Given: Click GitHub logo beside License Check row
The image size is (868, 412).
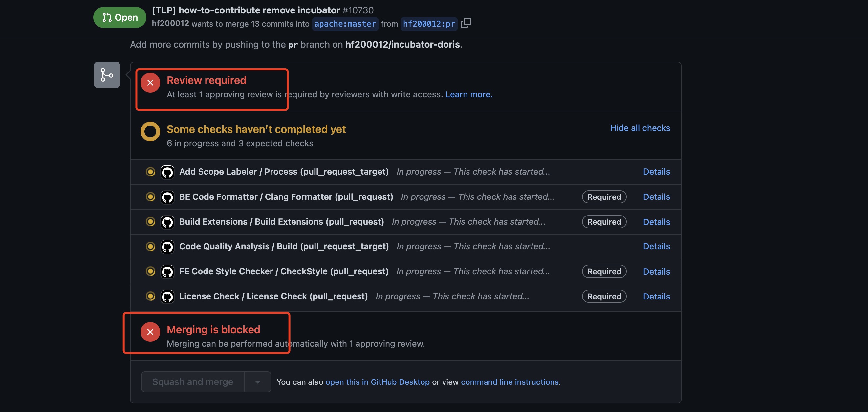Looking at the screenshot, I should click(x=167, y=297).
